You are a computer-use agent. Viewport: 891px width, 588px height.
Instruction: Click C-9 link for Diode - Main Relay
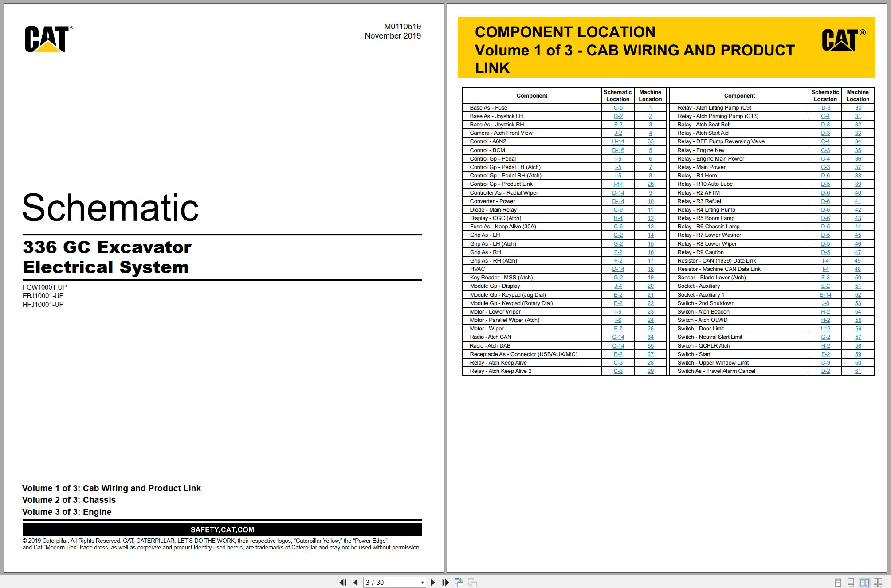coord(618,210)
